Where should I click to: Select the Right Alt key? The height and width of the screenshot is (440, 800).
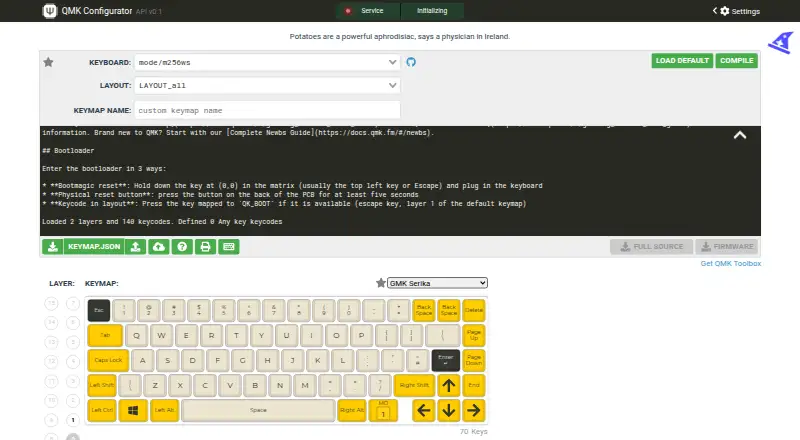point(352,410)
